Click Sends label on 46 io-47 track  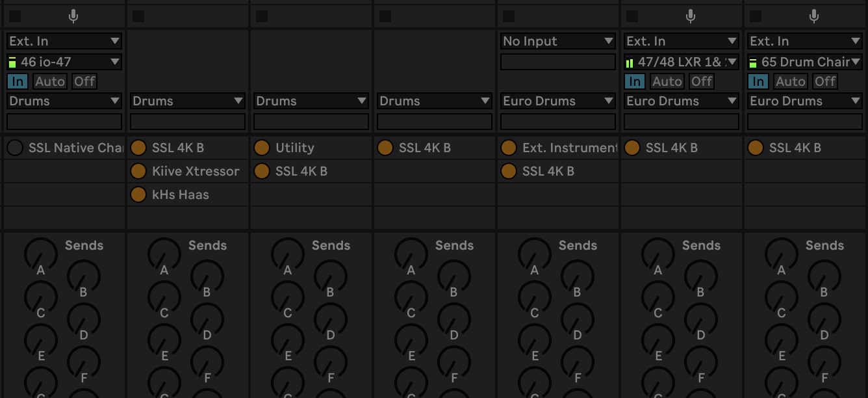[x=84, y=245]
